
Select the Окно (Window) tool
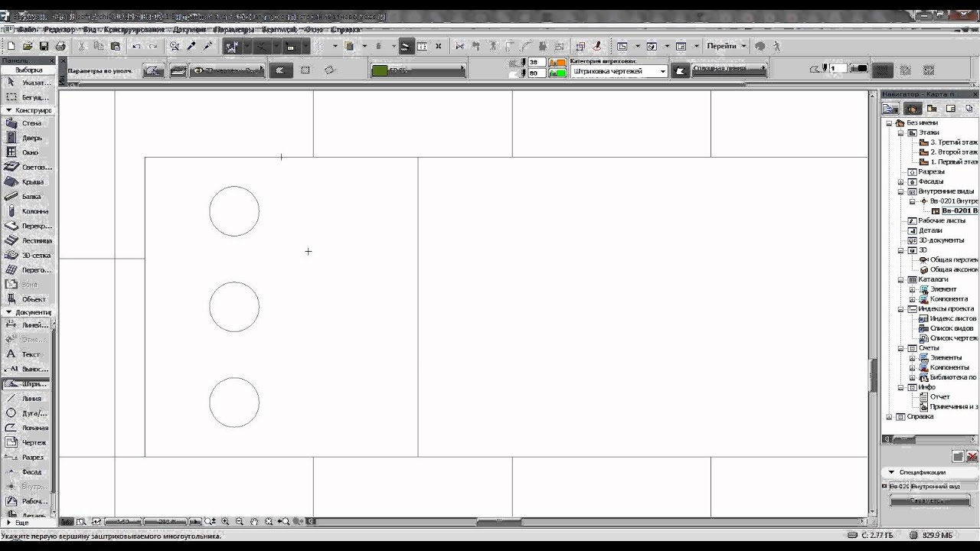27,152
